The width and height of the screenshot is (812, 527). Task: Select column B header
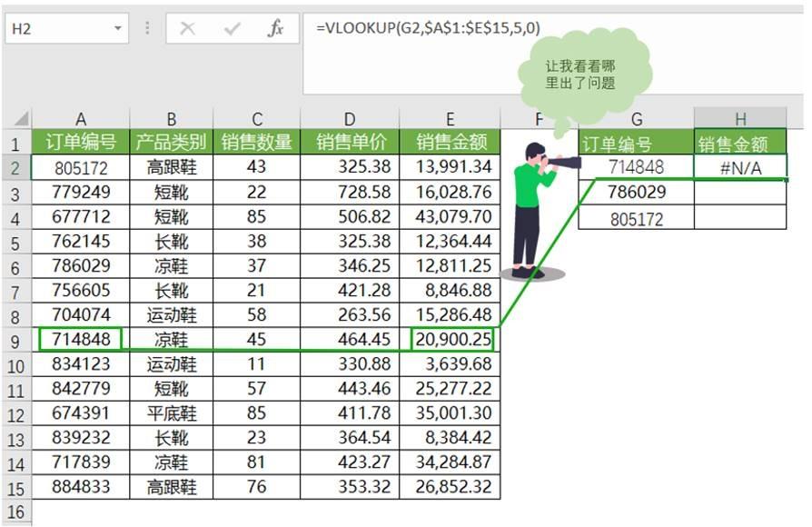tap(172, 119)
